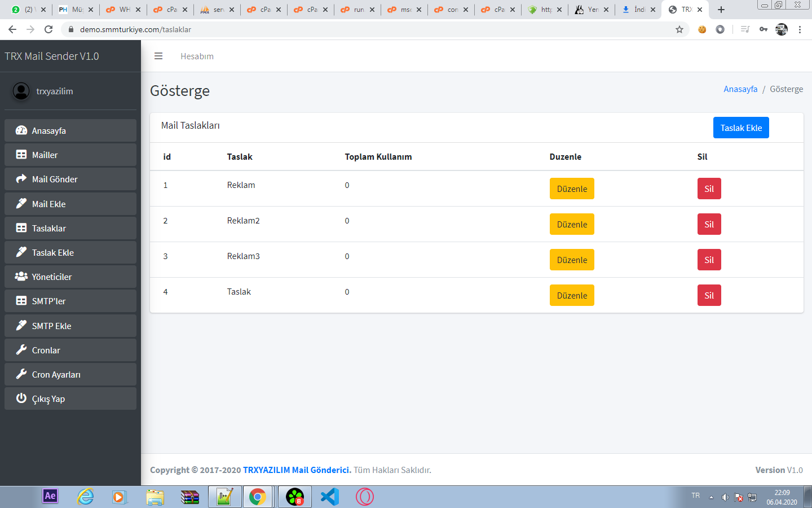
Task: Bookmark this page with the star icon
Action: pyautogui.click(x=679, y=29)
